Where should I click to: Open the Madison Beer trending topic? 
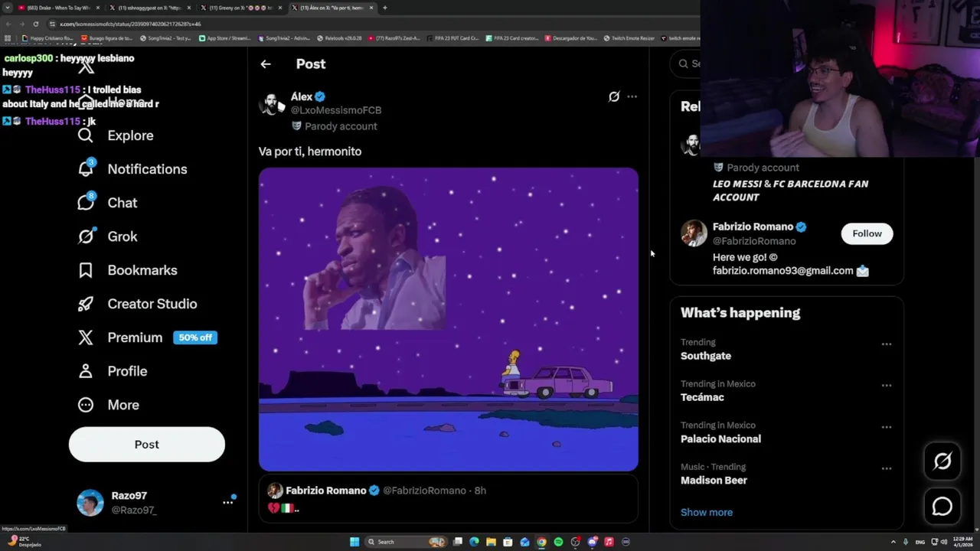(714, 481)
